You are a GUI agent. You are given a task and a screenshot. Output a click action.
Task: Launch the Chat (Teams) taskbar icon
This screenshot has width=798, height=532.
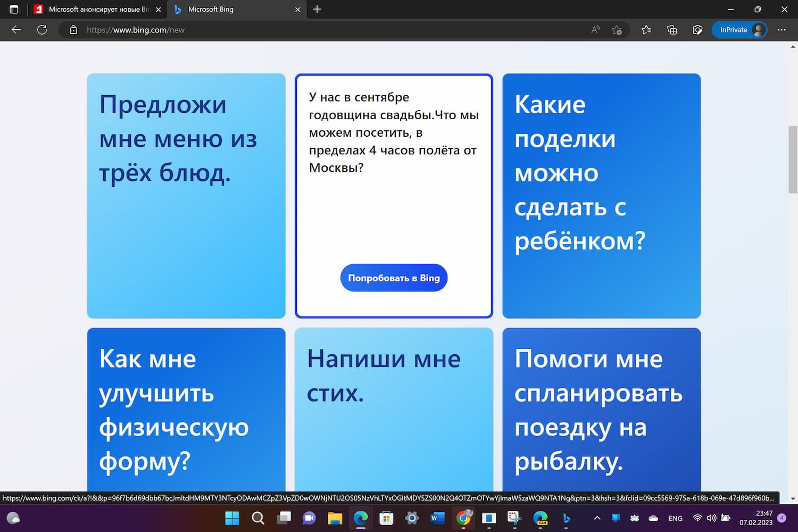coord(309,518)
